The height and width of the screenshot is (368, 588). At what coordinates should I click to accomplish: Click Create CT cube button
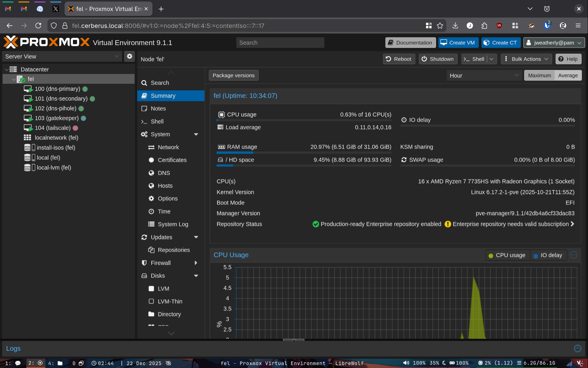[500, 43]
